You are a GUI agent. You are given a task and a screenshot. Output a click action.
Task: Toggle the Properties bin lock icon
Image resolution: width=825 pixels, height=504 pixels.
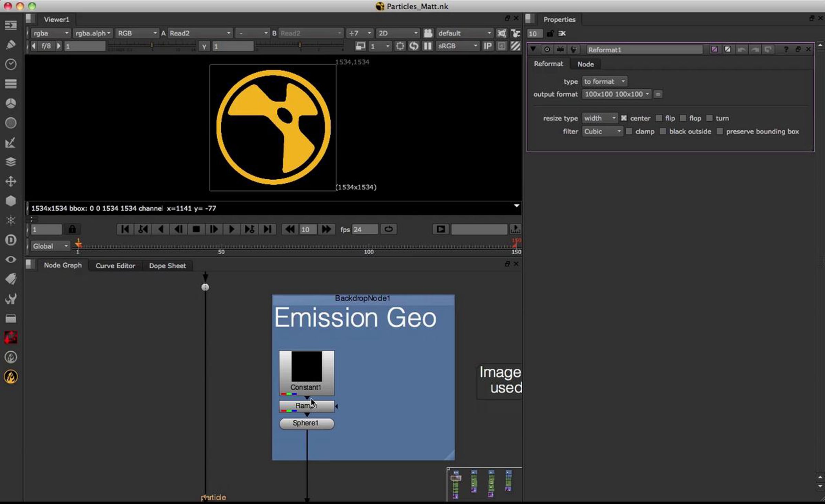coord(550,33)
